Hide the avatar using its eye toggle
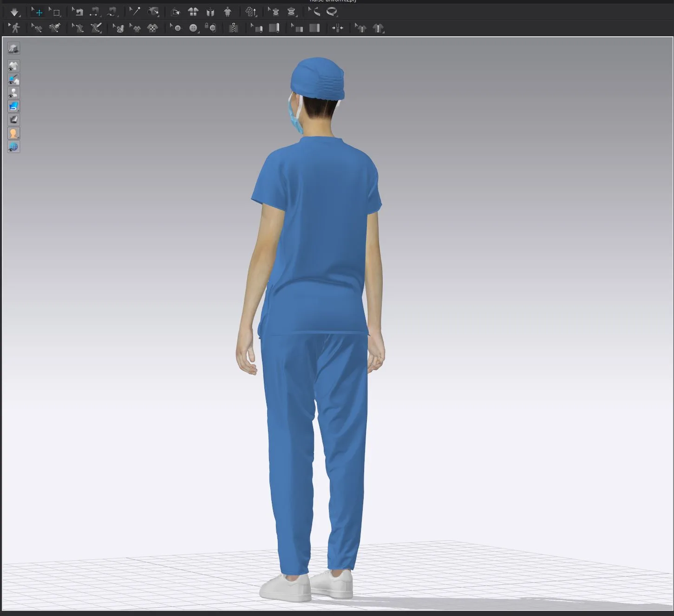 coord(13,92)
